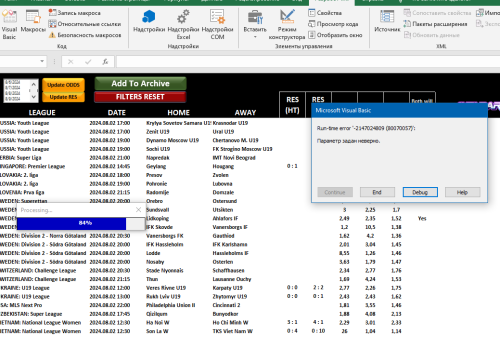The height and width of the screenshot is (363, 500).
Task: Select the Lausanne Ouchy cell
Action: coord(232,279)
